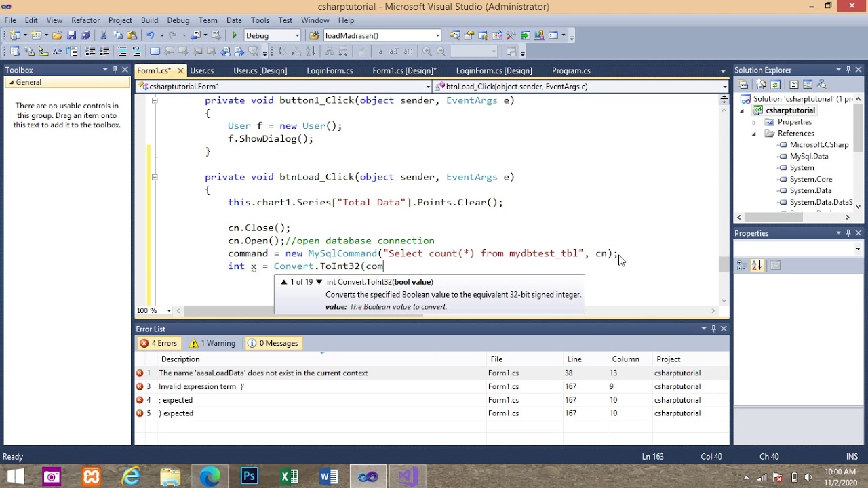
Task: Open file with the folder icon in toolbar
Action: [x=57, y=35]
